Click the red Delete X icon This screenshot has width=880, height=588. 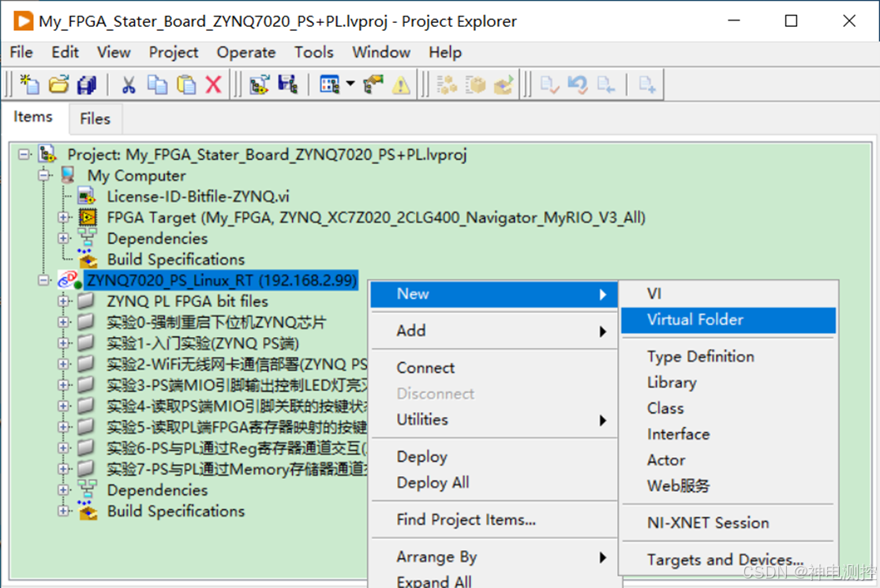click(x=213, y=84)
